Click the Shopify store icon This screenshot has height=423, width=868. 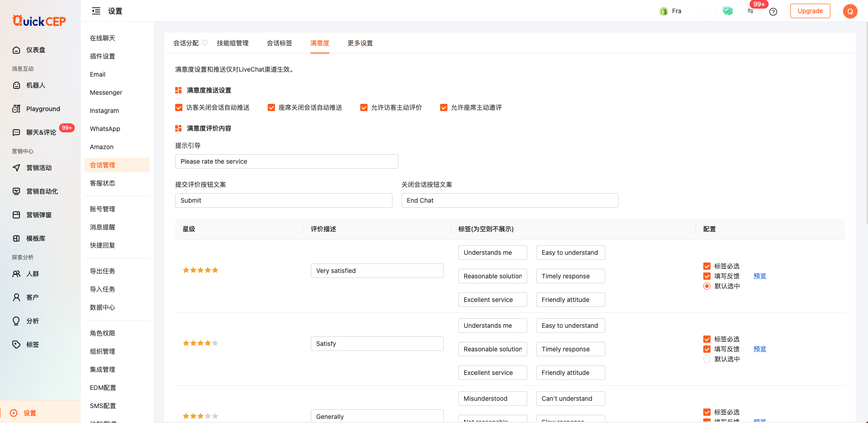click(x=663, y=11)
